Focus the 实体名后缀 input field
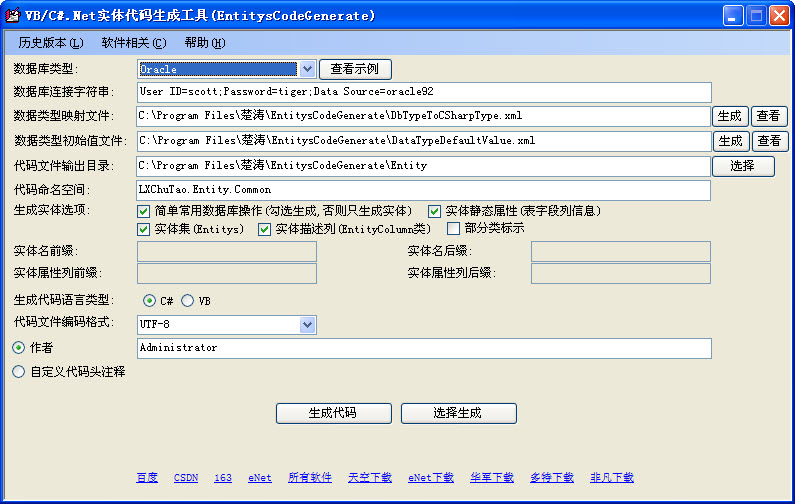795x504 pixels. coord(621,251)
